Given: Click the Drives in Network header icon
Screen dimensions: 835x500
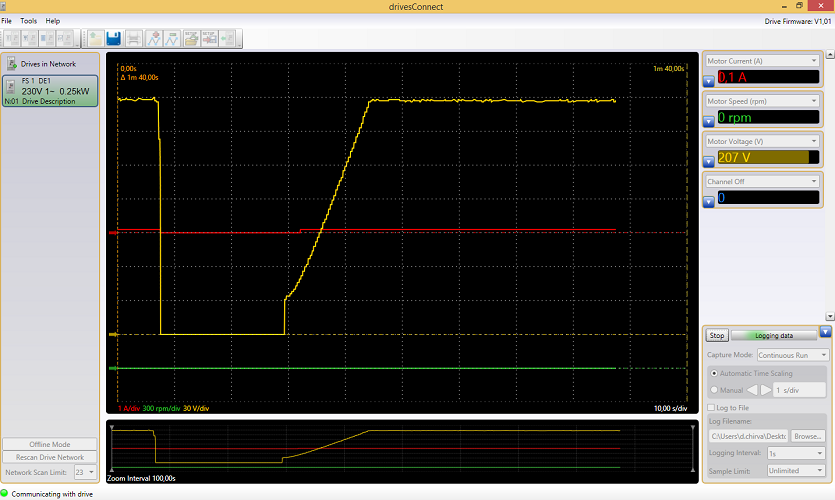Looking at the screenshot, I should click(12, 64).
